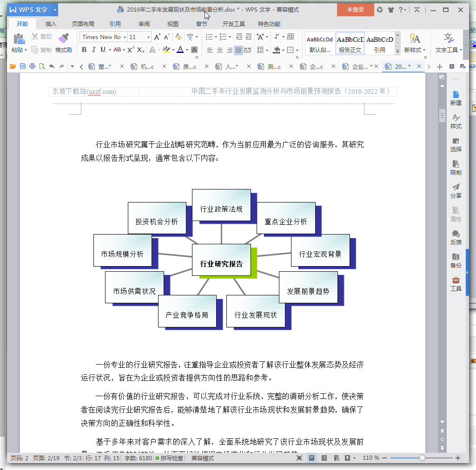Click the font color A swatch
The height and width of the screenshot is (470, 476).
(x=180, y=50)
